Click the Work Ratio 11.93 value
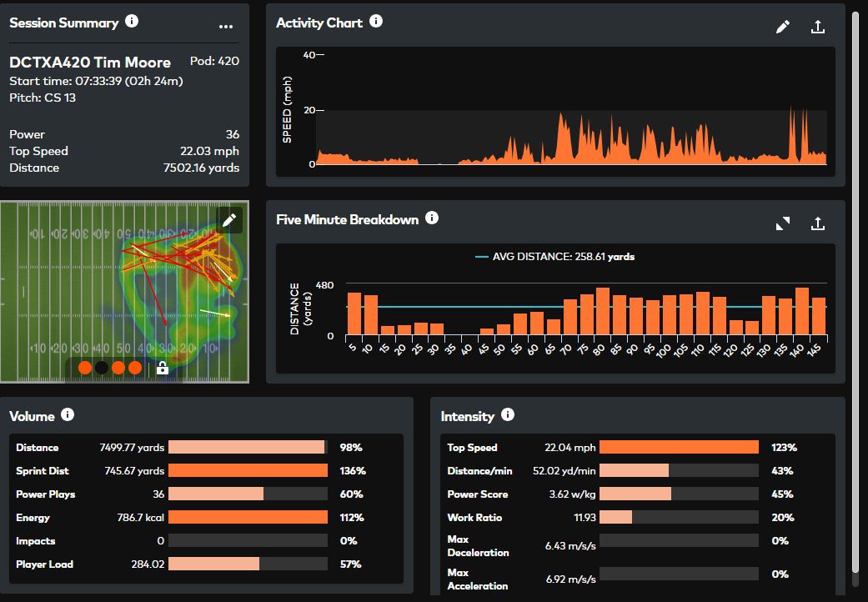 pyautogui.click(x=585, y=517)
